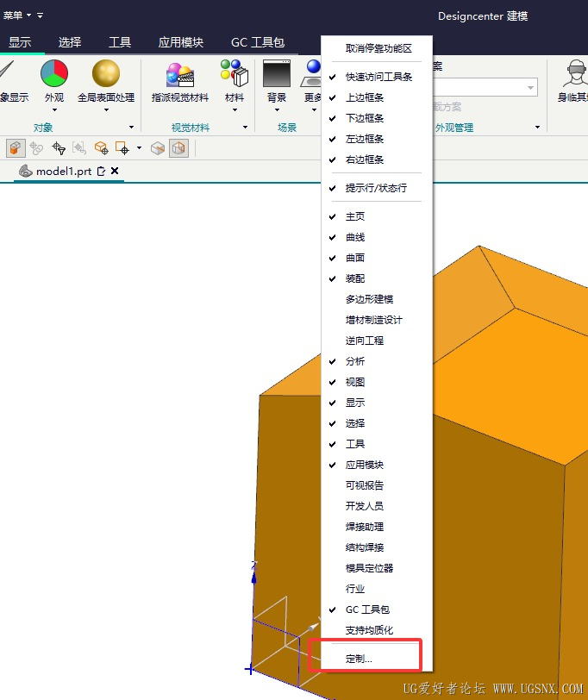This screenshot has height=700, width=588.
Task: Click the Object Display (象显示) icon
Action: pos(7,71)
